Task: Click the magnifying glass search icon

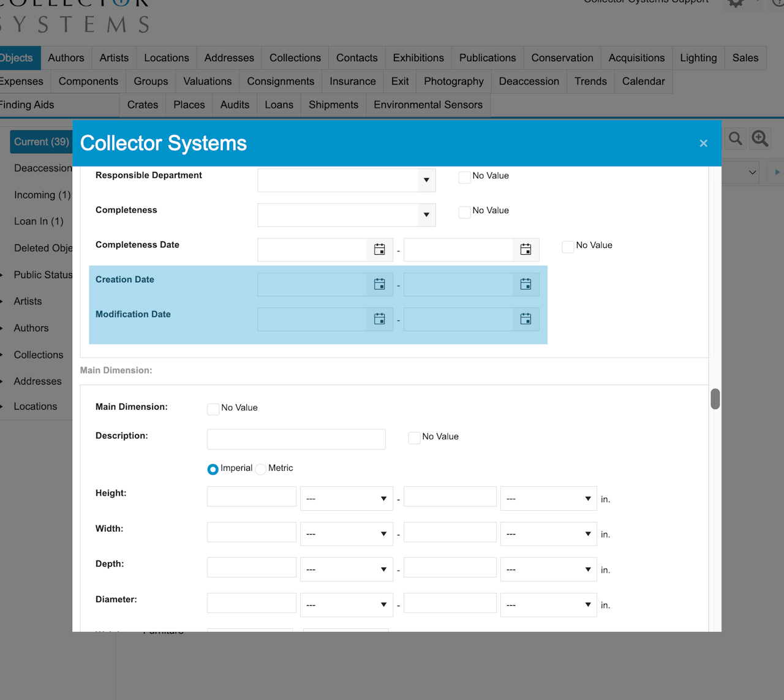Action: click(735, 139)
